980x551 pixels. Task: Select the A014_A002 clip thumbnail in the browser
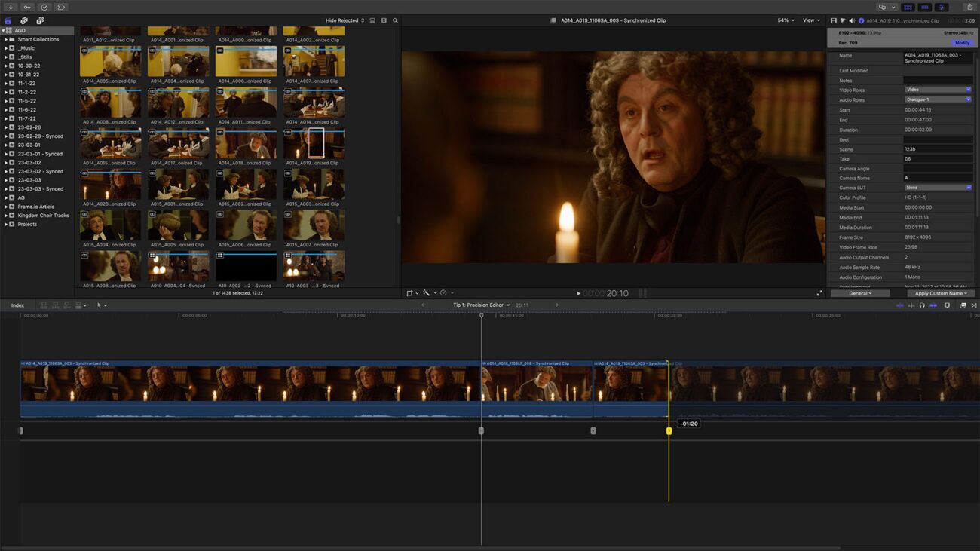[314, 30]
